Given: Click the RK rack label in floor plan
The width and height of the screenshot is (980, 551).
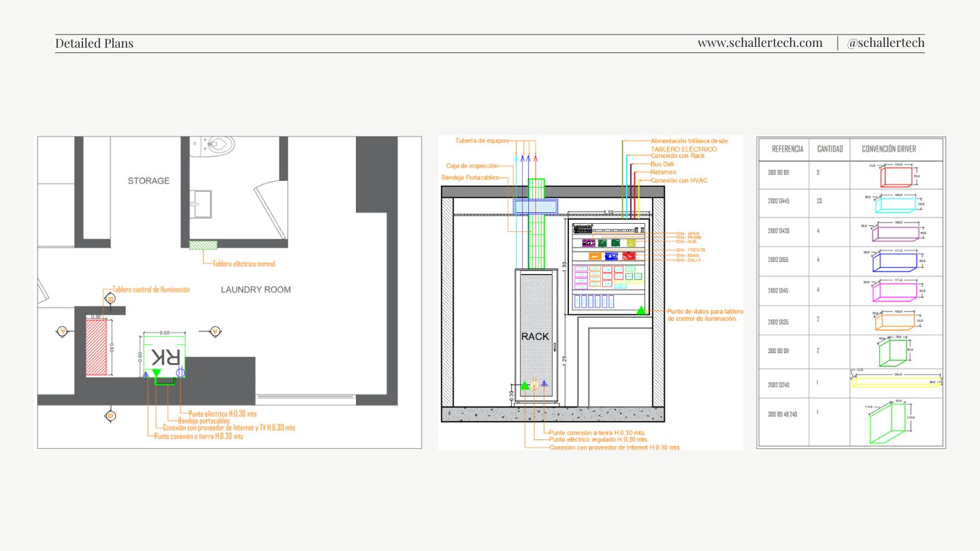Looking at the screenshot, I should point(166,356).
